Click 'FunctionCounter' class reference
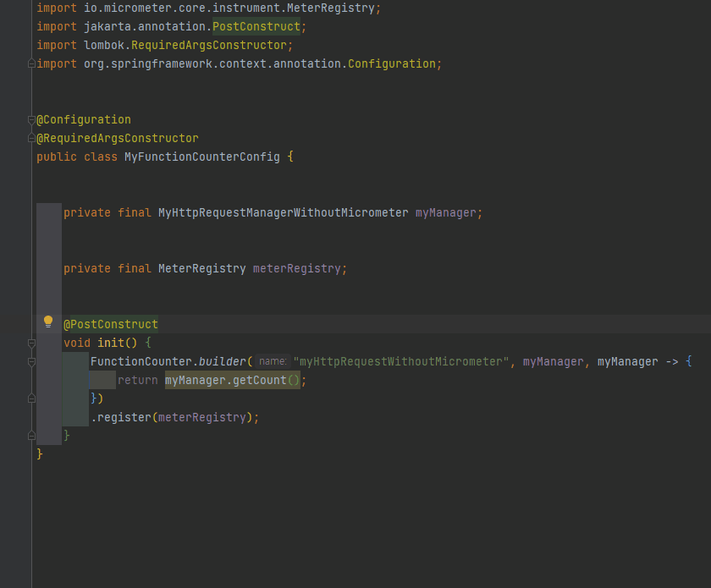This screenshot has width=711, height=588. (141, 361)
